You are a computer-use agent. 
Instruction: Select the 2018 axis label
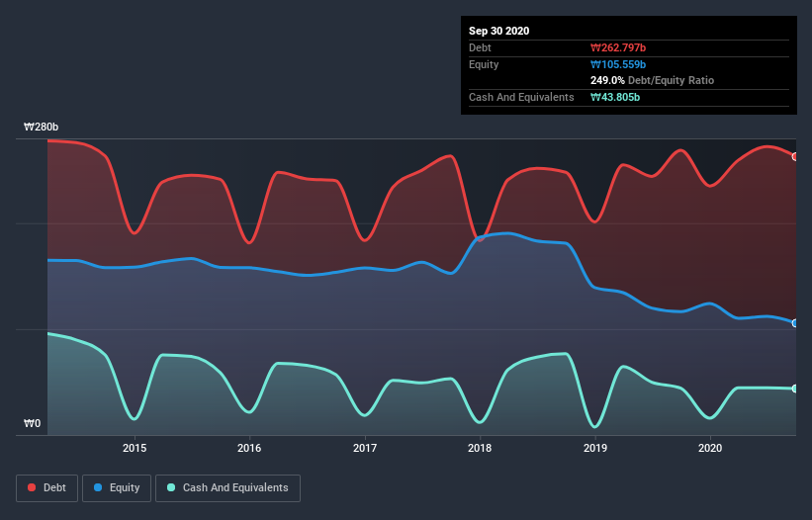(480, 448)
